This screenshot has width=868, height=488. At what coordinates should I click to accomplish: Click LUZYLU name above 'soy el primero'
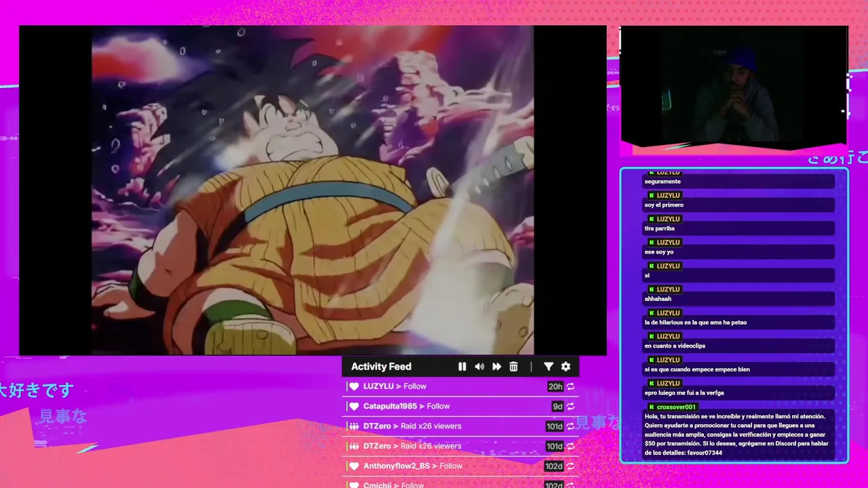click(x=669, y=195)
